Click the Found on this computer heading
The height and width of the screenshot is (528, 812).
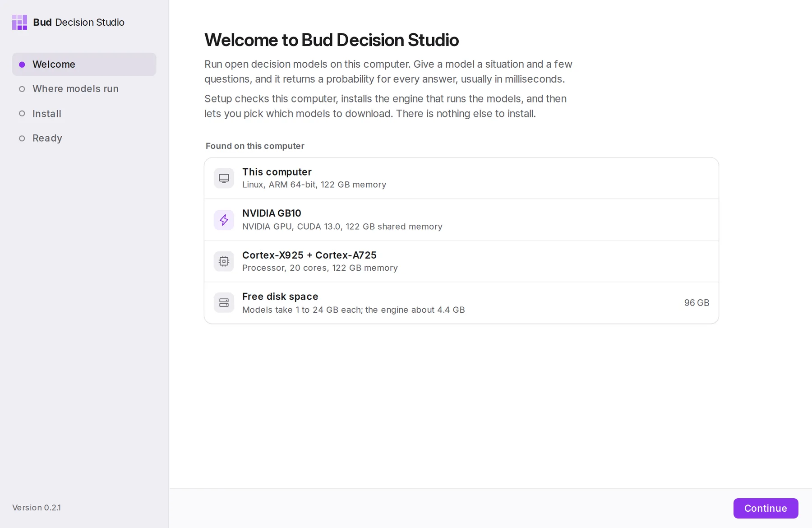(x=255, y=146)
